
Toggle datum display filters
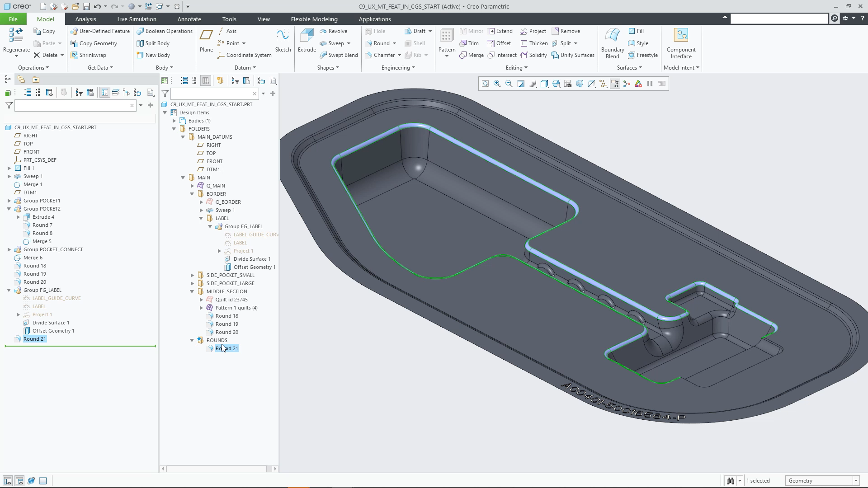click(x=603, y=84)
